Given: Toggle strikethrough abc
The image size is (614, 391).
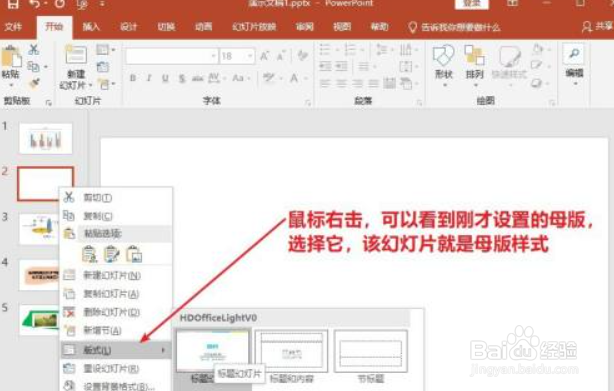Looking at the screenshot, I should (197, 78).
